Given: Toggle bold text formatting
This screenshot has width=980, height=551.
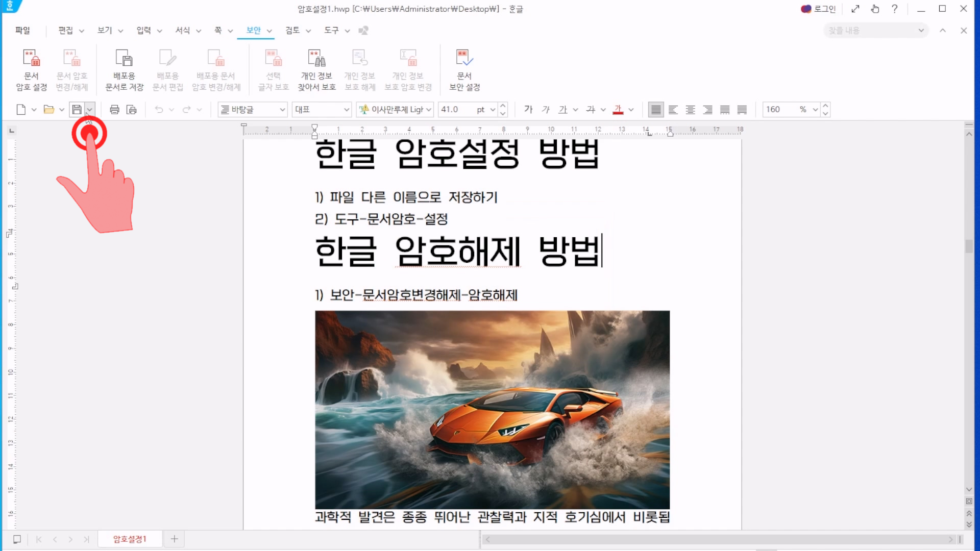Looking at the screenshot, I should pos(528,110).
